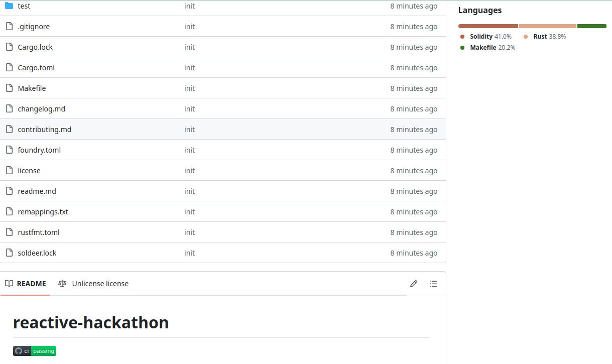
Task: Click the file icon beside soldeer.lock
Action: [9, 253]
